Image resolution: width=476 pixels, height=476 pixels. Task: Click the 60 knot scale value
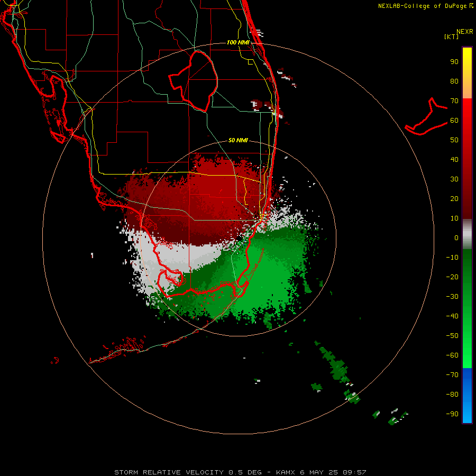[454, 121]
